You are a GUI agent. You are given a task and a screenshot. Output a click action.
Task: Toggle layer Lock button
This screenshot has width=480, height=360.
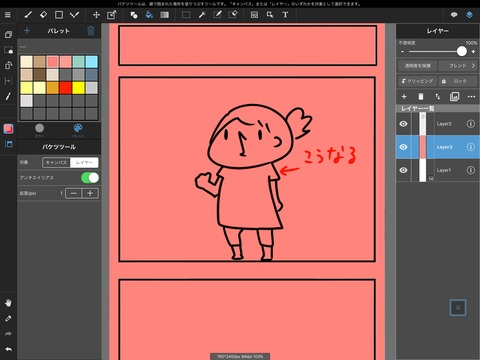tap(459, 81)
